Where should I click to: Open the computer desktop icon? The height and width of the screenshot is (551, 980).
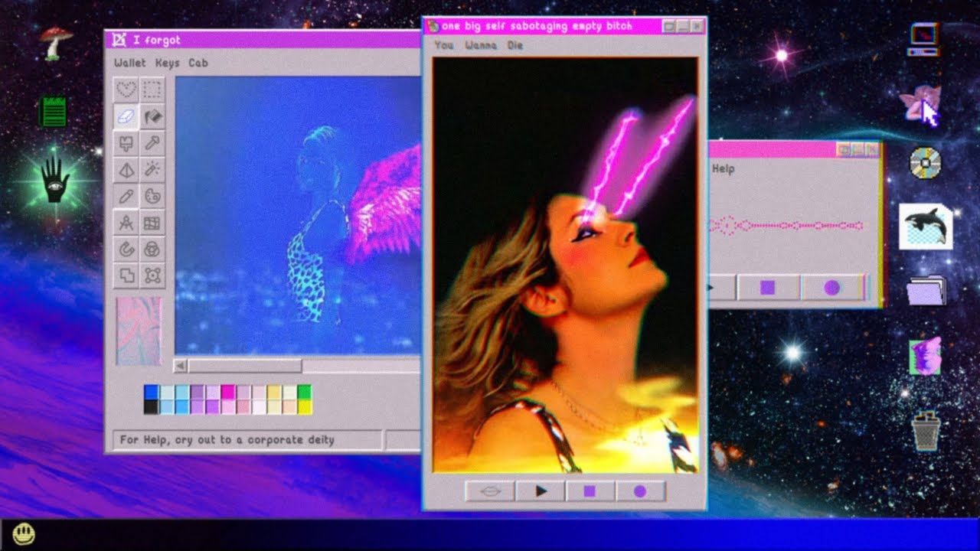tap(923, 39)
